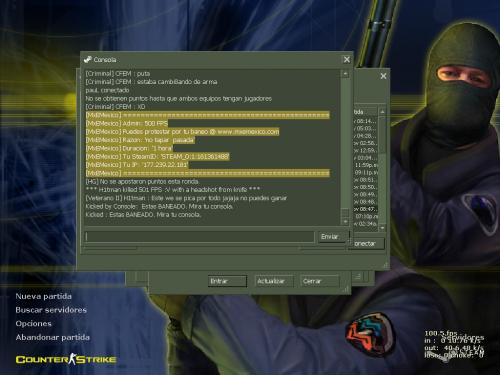Close the Consola window
Viewport: 500px width, 375px height.
pos(347,59)
